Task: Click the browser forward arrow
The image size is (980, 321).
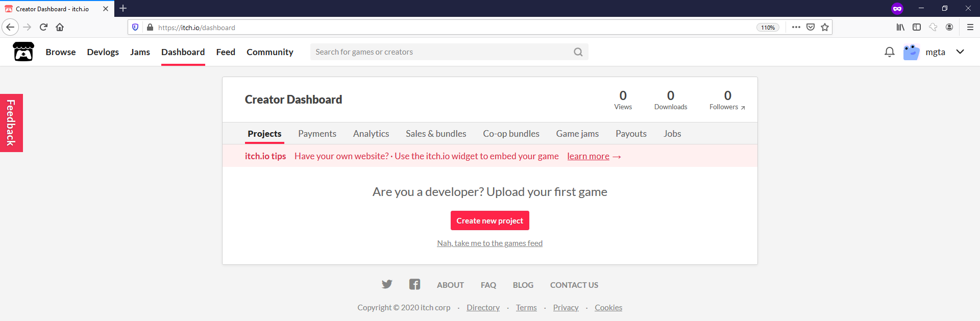Action: 28,27
